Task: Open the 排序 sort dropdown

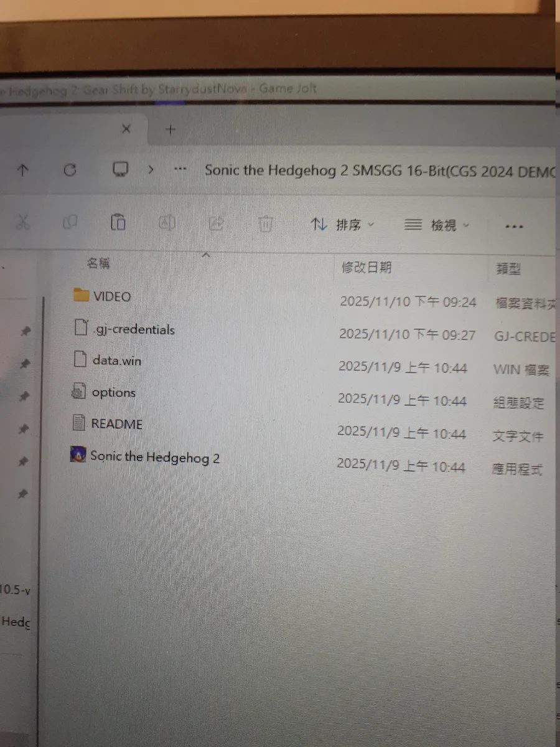Action: pos(343,225)
